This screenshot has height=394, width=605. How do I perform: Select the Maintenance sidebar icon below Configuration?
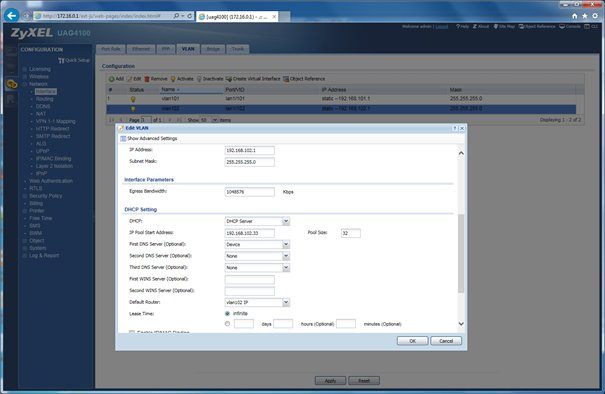11,99
